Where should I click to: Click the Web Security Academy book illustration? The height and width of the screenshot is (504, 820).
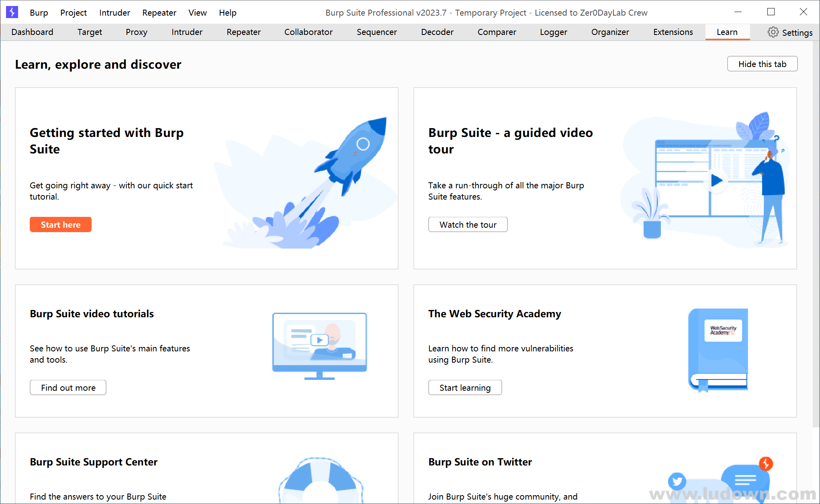pos(718,350)
